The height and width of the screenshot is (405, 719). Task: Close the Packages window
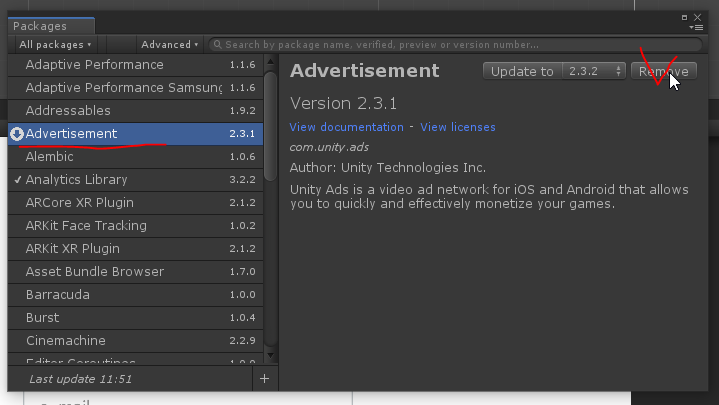[697, 17]
